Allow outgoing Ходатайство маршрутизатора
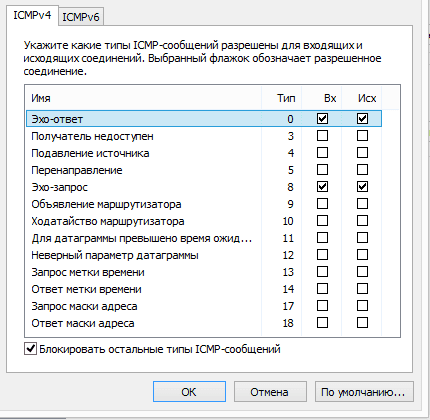This screenshot has height=420, width=430. [x=362, y=221]
